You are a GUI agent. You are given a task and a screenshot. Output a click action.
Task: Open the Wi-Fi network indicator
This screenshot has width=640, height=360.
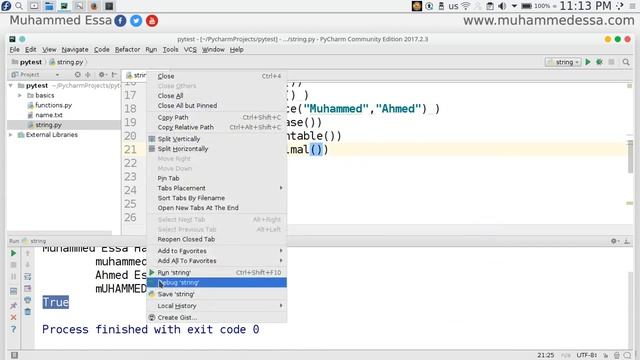[465, 6]
